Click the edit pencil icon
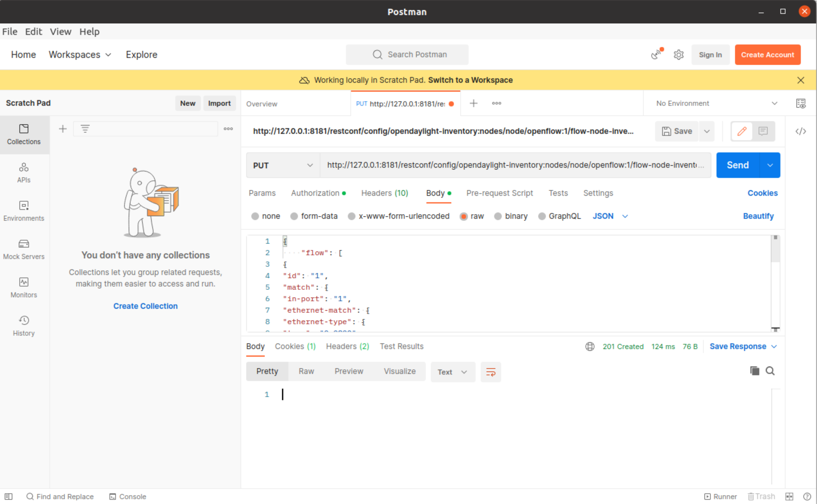Image resolution: width=817 pixels, height=504 pixels. [x=742, y=131]
